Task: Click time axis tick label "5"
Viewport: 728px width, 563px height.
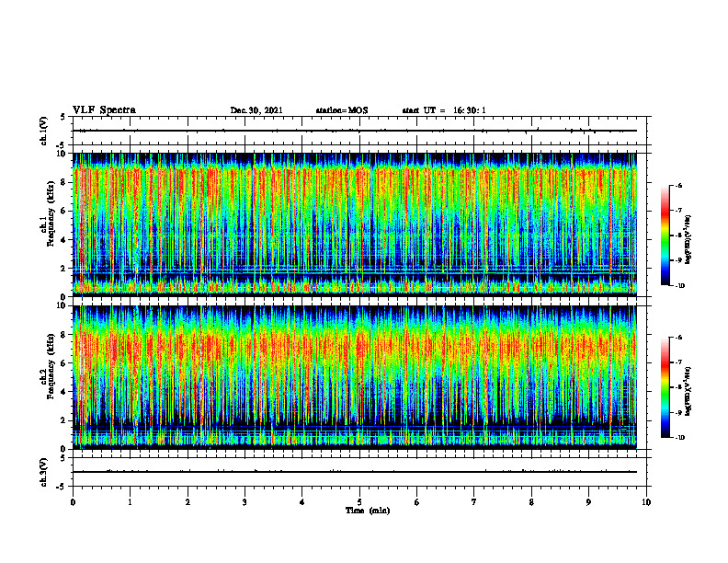Action: [x=359, y=502]
